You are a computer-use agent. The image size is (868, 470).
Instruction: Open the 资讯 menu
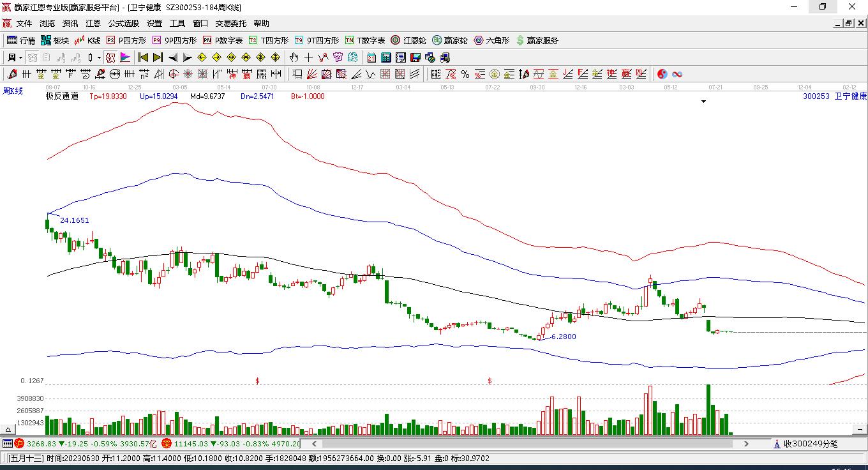coord(70,24)
